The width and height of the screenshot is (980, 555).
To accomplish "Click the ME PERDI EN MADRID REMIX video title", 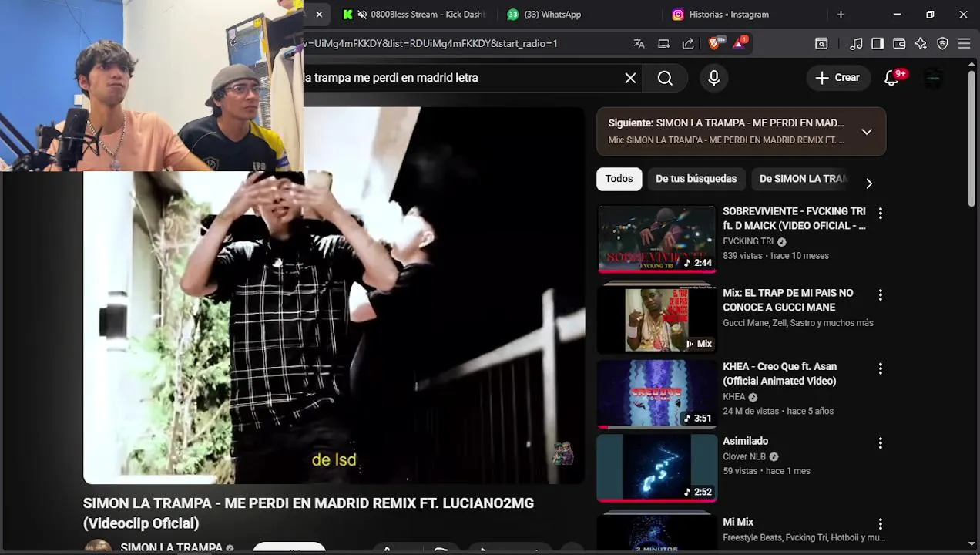I will [308, 513].
